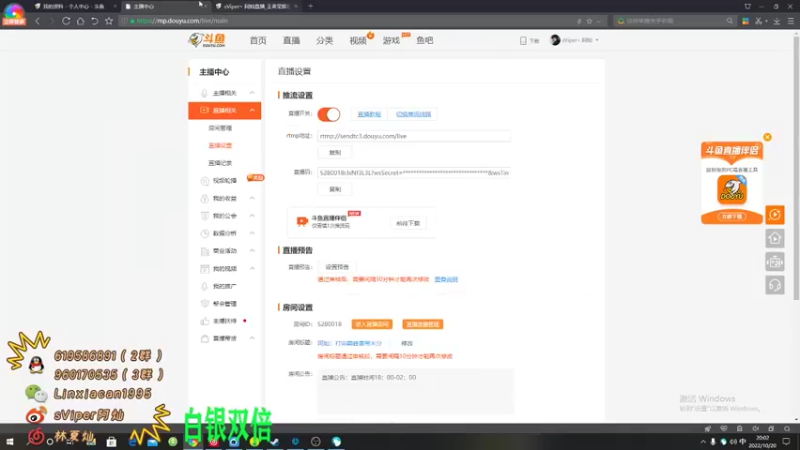Expand the 我的视频 chevron
The height and width of the screenshot is (450, 800).
(x=252, y=268)
